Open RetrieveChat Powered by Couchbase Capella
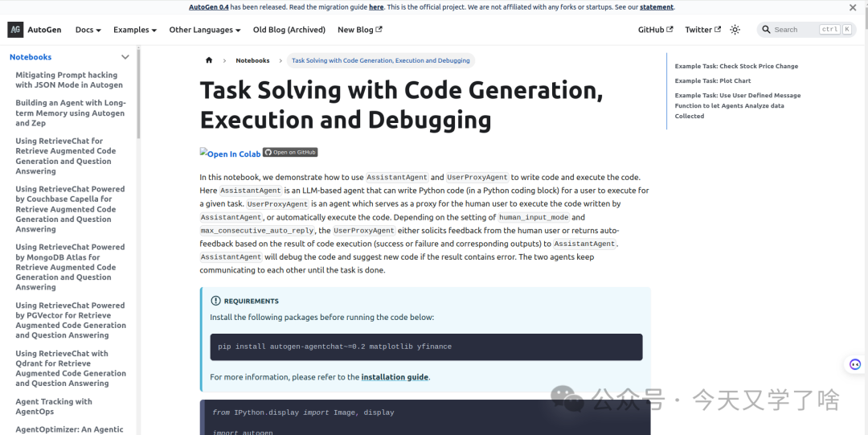 coord(70,210)
